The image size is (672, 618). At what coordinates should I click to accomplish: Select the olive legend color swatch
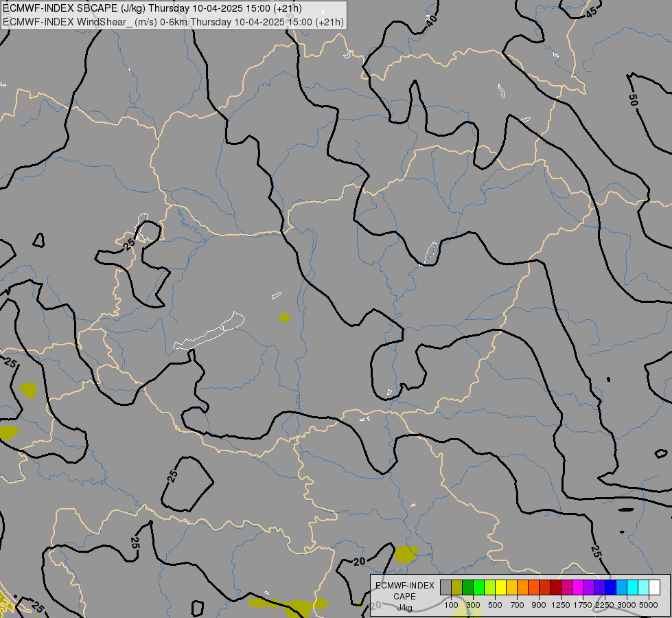coord(456,588)
